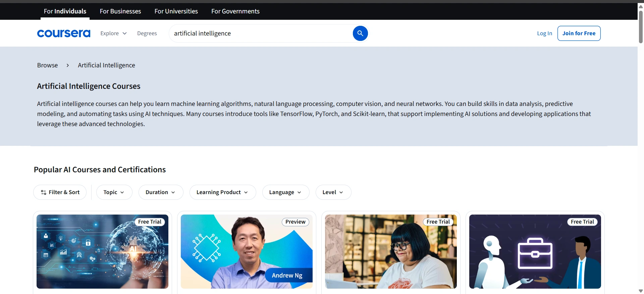644x294 pixels.
Task: Open the Coursera logo home link
Action: 64,33
